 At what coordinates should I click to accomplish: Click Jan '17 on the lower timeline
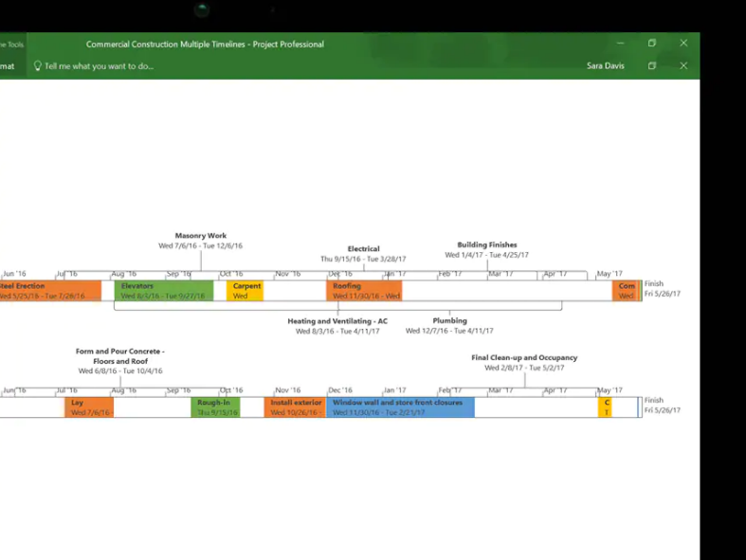(x=395, y=390)
